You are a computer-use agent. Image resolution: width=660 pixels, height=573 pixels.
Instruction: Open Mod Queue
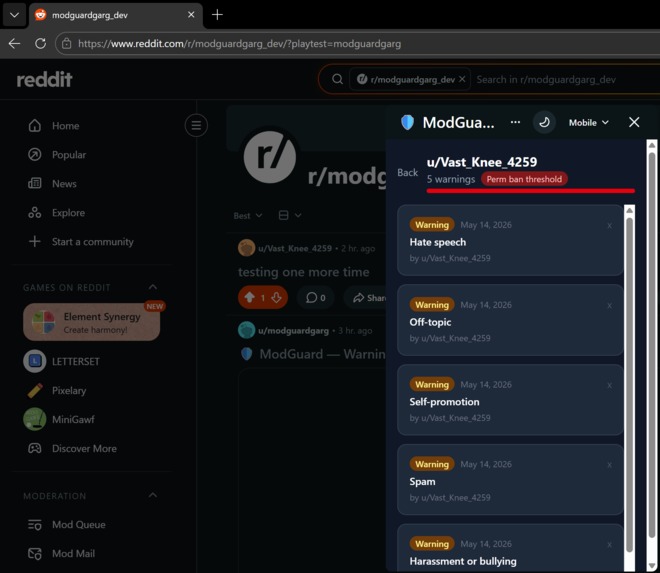(79, 525)
